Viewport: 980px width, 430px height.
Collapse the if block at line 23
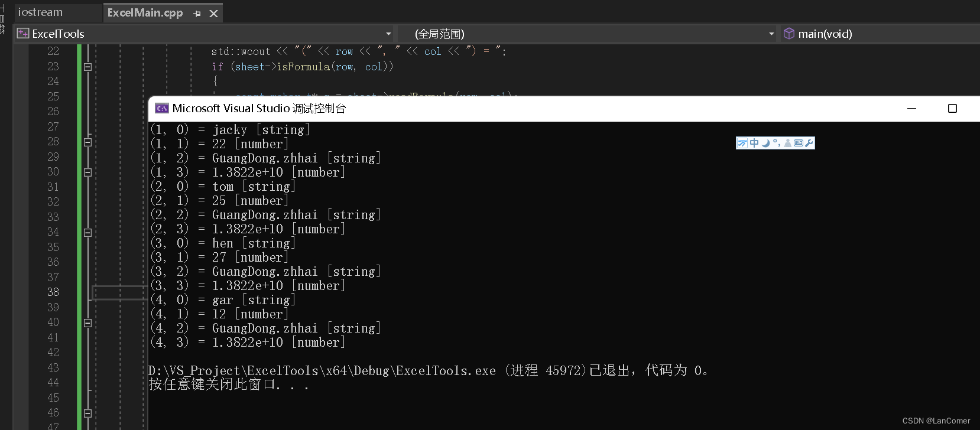[x=87, y=67]
